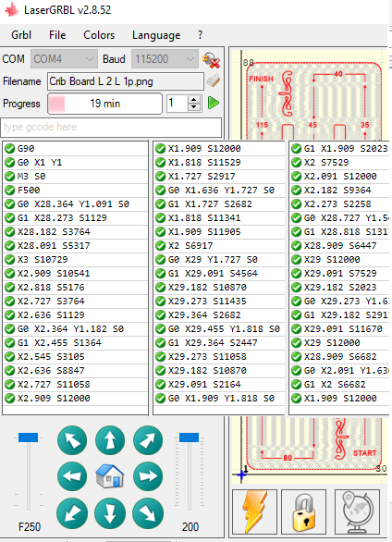Select the 'X29.273 S11435' row
This screenshot has height=542, width=392.
(x=219, y=302)
